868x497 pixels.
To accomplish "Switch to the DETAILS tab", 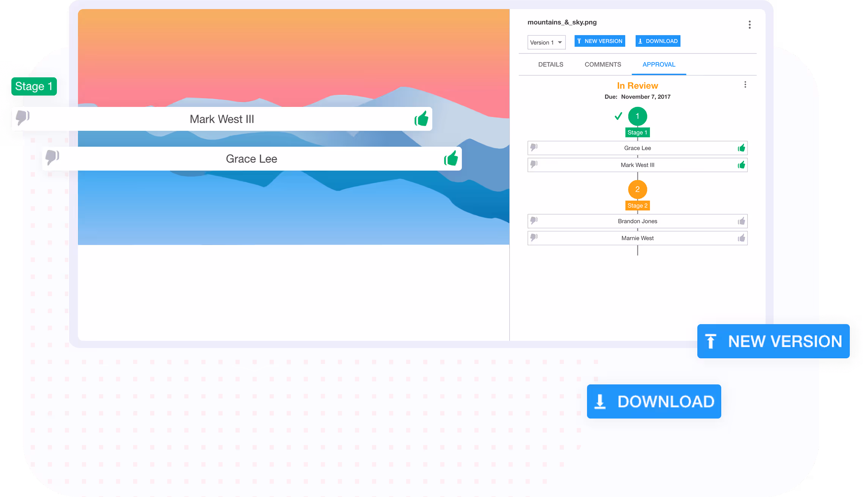I will 551,64.
